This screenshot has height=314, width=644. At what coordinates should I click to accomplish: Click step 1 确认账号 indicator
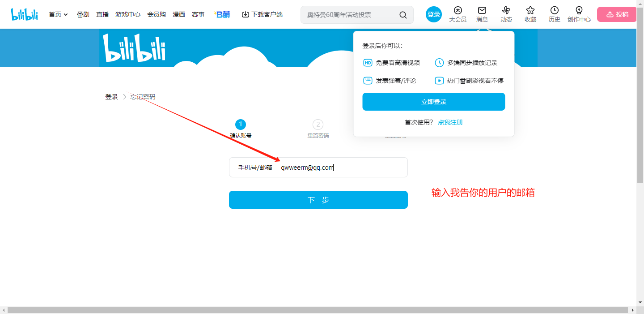pos(241,129)
